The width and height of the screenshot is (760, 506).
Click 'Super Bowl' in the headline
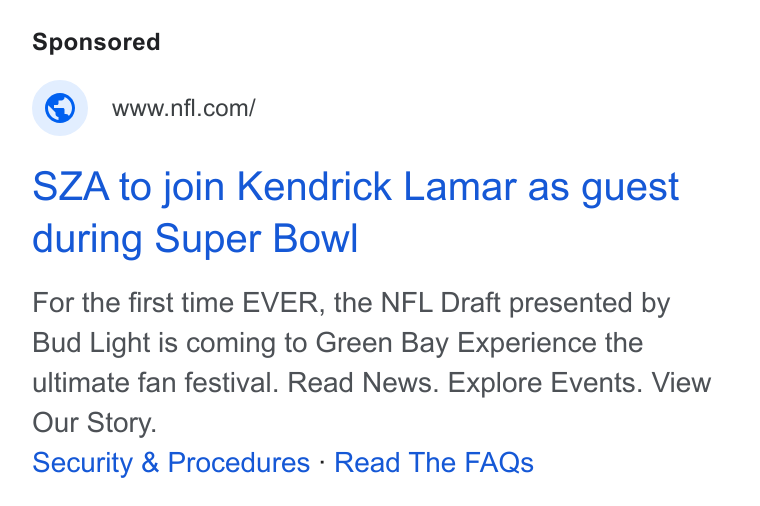[x=256, y=238]
